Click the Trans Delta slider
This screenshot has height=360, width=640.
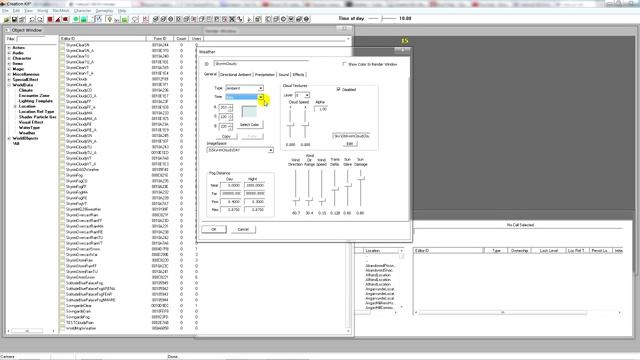[335, 189]
